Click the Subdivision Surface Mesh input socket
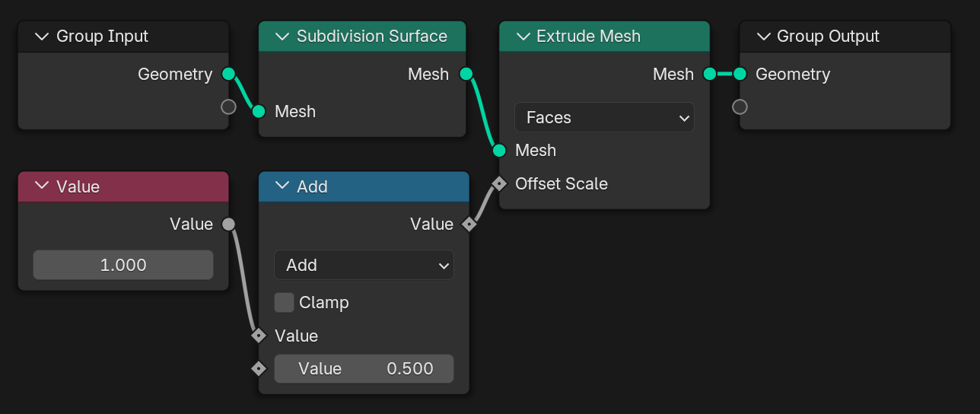The height and width of the screenshot is (414, 980). coord(259,111)
